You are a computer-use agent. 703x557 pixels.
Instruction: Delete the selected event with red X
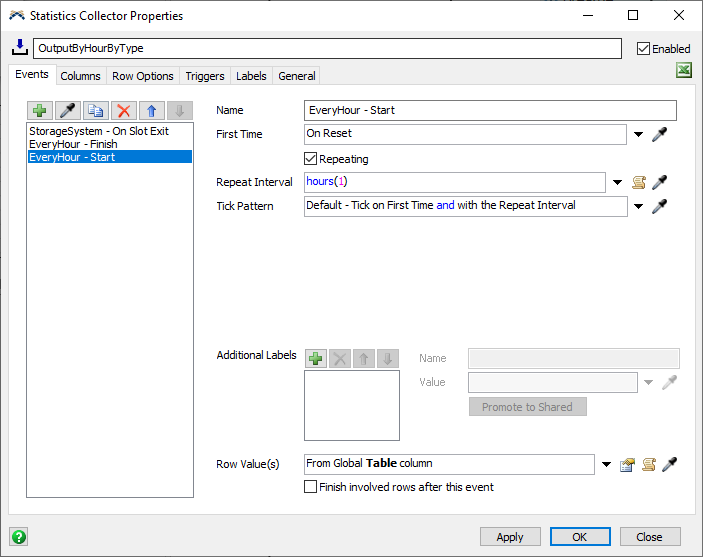[x=124, y=110]
